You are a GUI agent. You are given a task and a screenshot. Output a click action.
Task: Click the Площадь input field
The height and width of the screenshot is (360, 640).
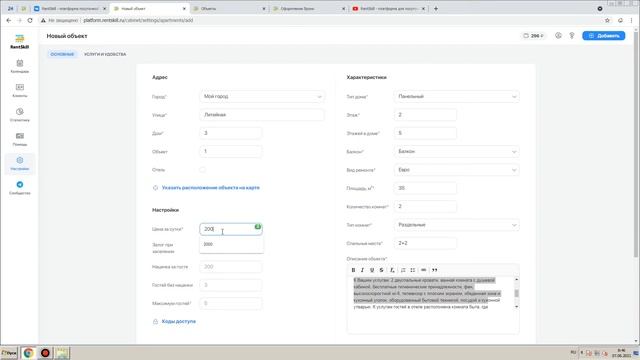pyautogui.click(x=425, y=188)
